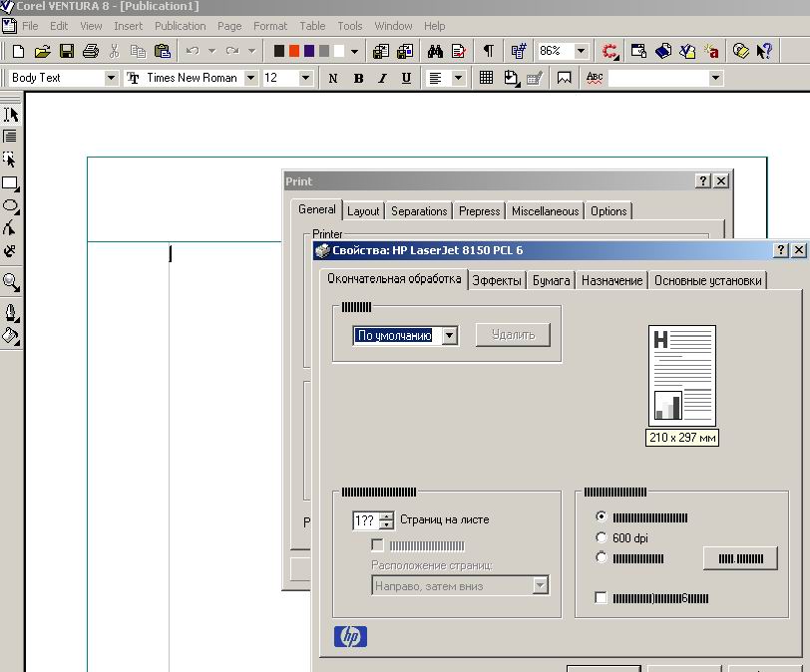Open a file with the Open folder icon
The width and height of the screenshot is (810, 672).
click(42, 51)
